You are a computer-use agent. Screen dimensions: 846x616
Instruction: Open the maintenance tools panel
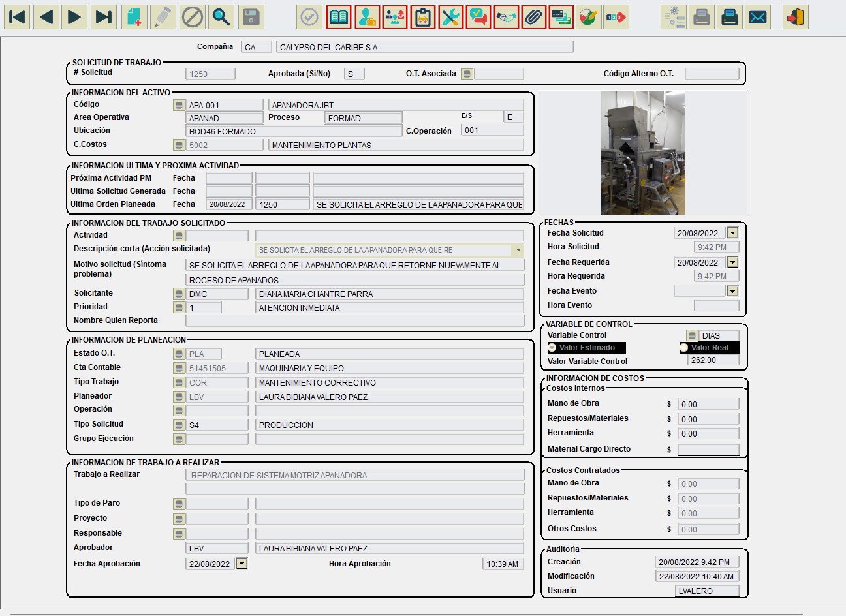450,17
